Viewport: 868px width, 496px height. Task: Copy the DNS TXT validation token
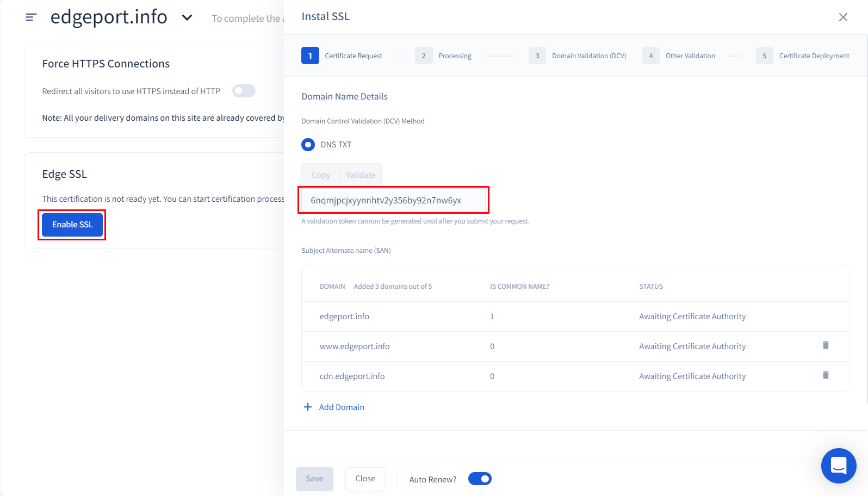[321, 175]
